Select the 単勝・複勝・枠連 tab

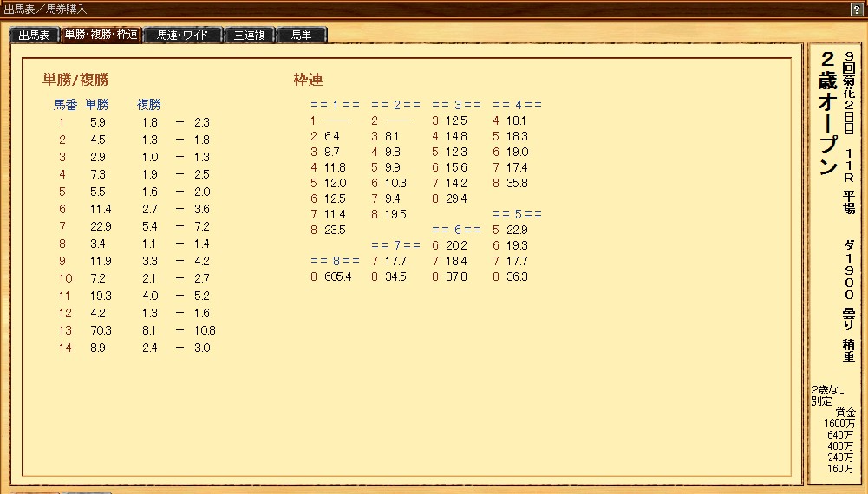pyautogui.click(x=101, y=35)
